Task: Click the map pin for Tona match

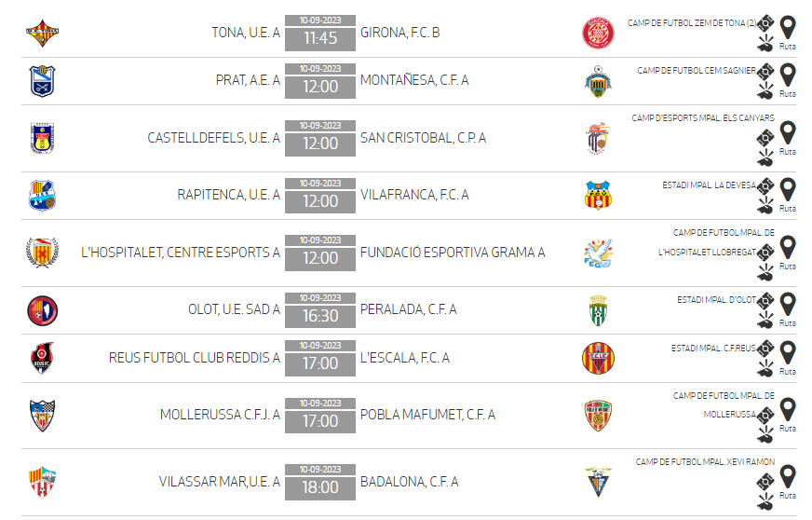Action: click(x=787, y=27)
